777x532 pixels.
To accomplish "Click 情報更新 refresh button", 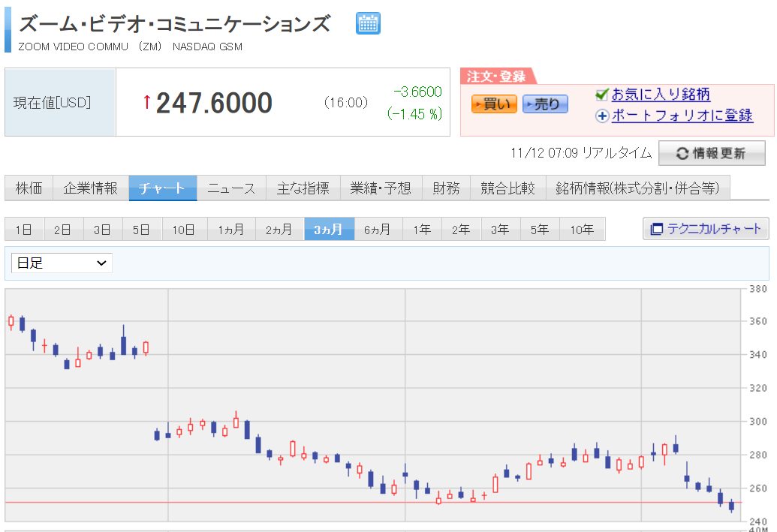I will [712, 153].
